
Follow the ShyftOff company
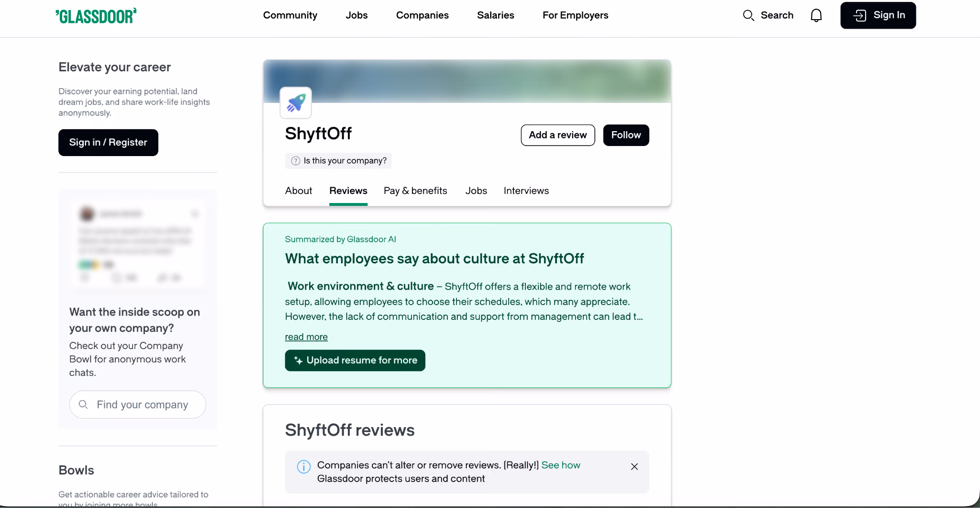click(626, 135)
